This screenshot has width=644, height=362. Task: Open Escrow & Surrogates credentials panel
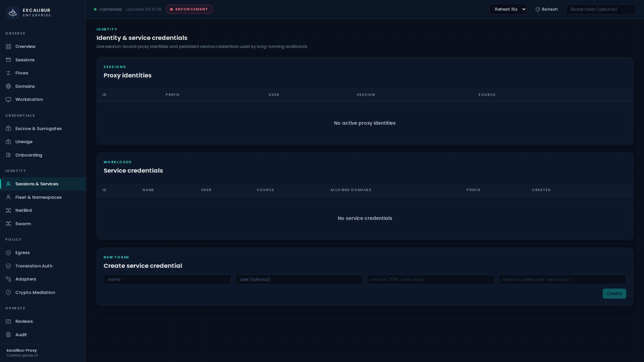pos(38,128)
